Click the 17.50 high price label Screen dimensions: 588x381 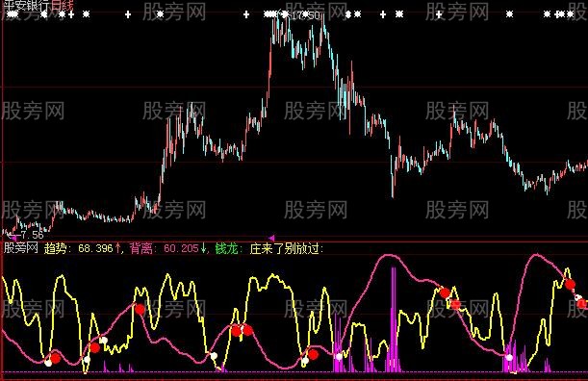click(306, 15)
